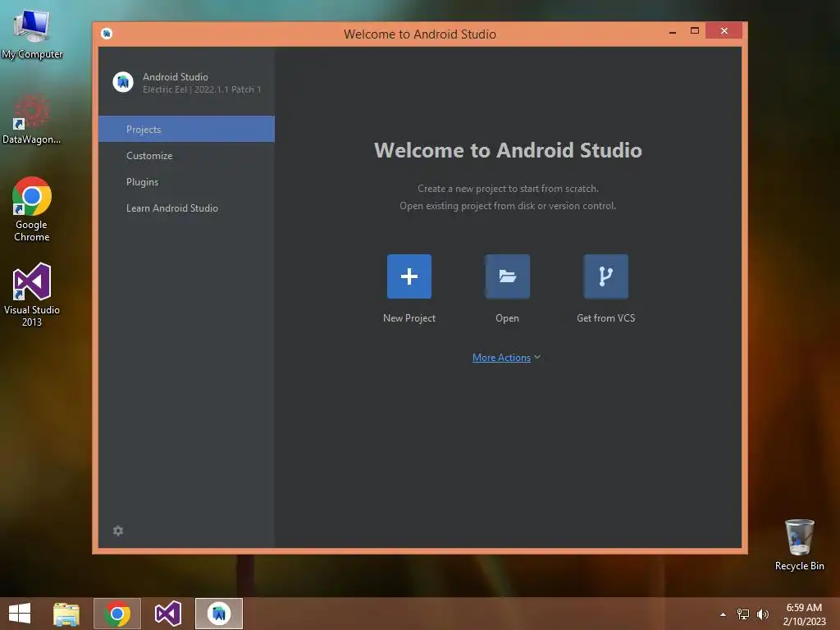The width and height of the screenshot is (840, 630).
Task: Show hidden system tray icons
Action: coord(724,614)
